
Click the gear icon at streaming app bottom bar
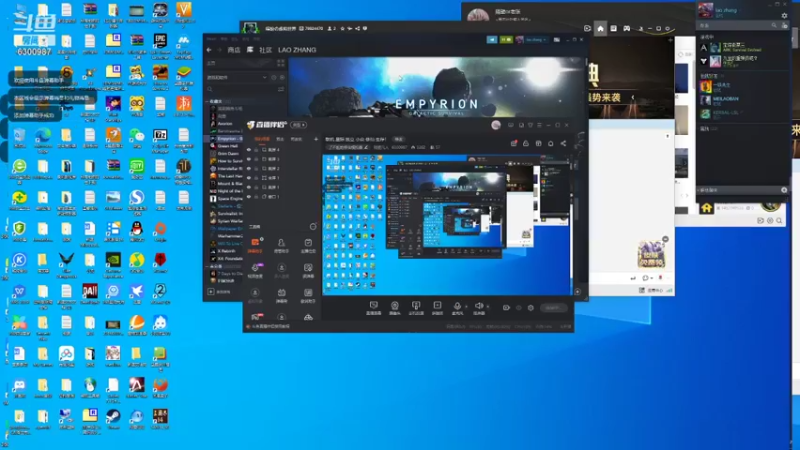(x=531, y=308)
